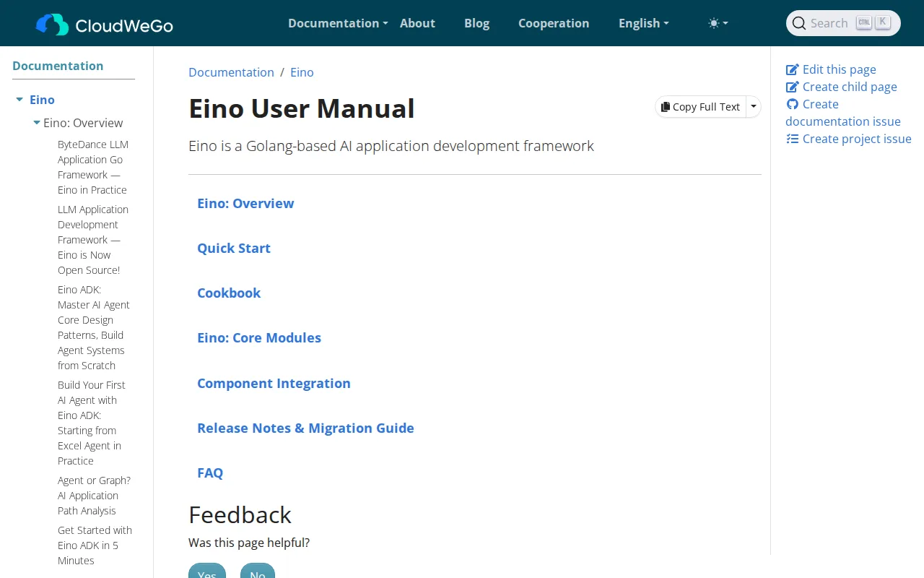Click the GitHub icon for documentation issue
Viewport: 924px width, 578px height.
(x=793, y=104)
